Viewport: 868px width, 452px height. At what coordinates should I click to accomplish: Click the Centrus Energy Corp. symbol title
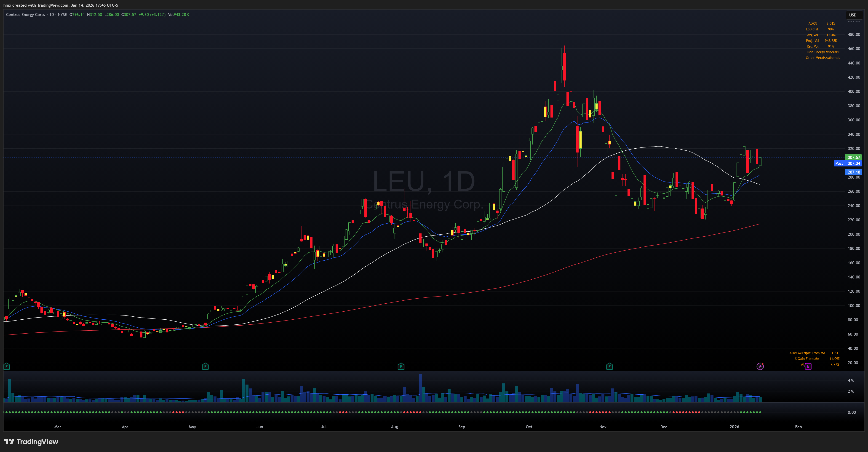[x=25, y=14]
